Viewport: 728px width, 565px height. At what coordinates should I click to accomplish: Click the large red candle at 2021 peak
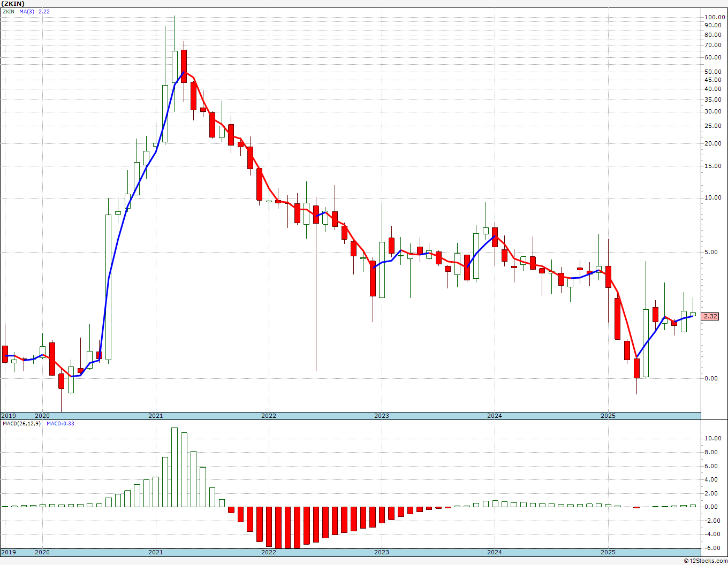pyautogui.click(x=184, y=66)
